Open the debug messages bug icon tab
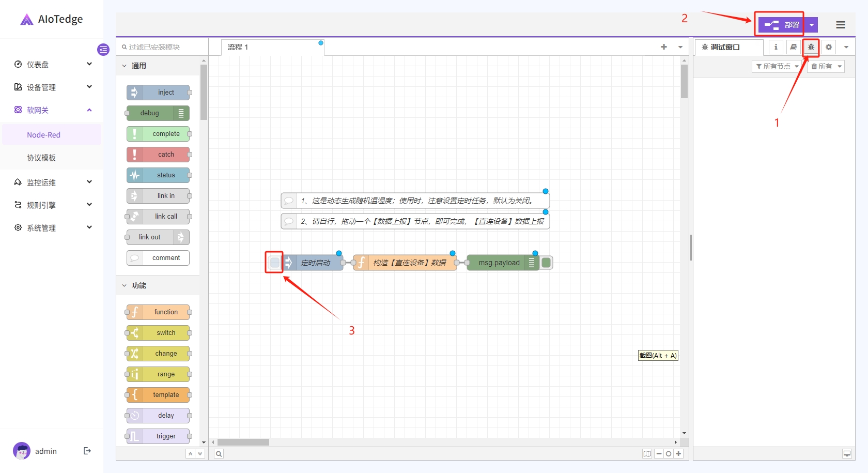 tap(811, 47)
